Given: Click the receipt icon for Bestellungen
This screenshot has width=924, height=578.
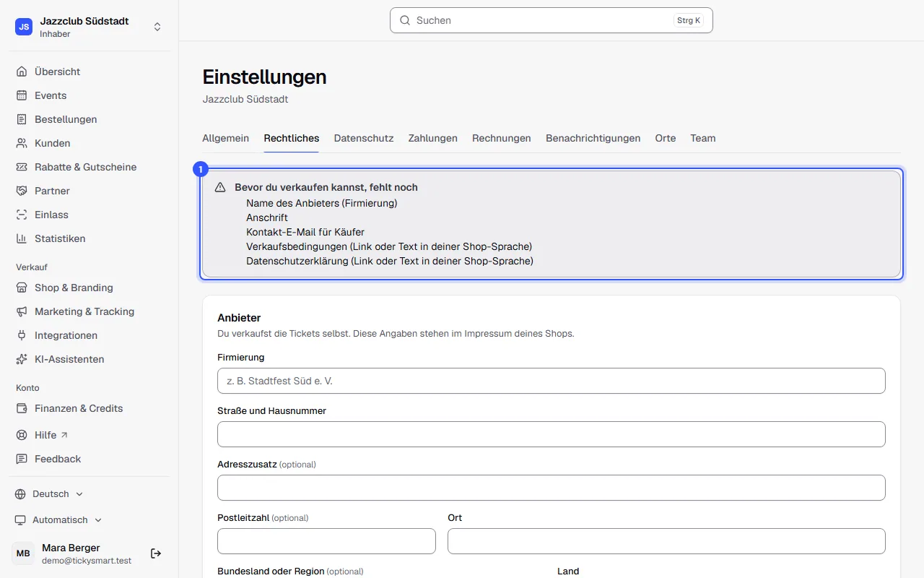Looking at the screenshot, I should click(22, 119).
